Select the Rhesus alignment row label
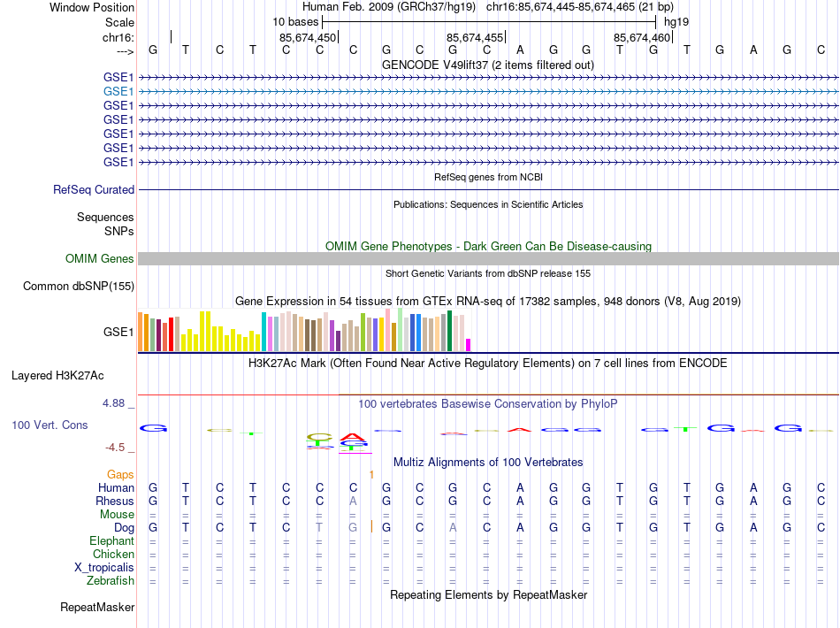The width and height of the screenshot is (840, 628). click(115, 501)
